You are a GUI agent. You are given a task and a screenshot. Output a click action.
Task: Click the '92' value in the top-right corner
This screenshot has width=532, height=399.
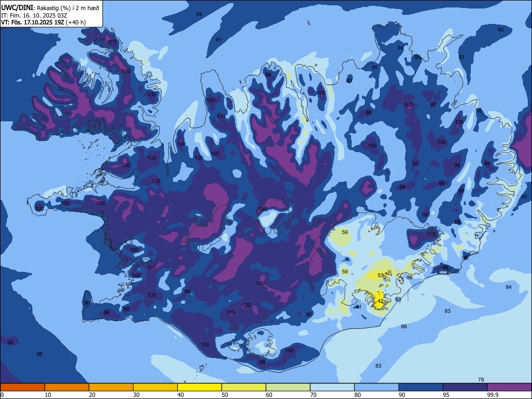click(501, 29)
